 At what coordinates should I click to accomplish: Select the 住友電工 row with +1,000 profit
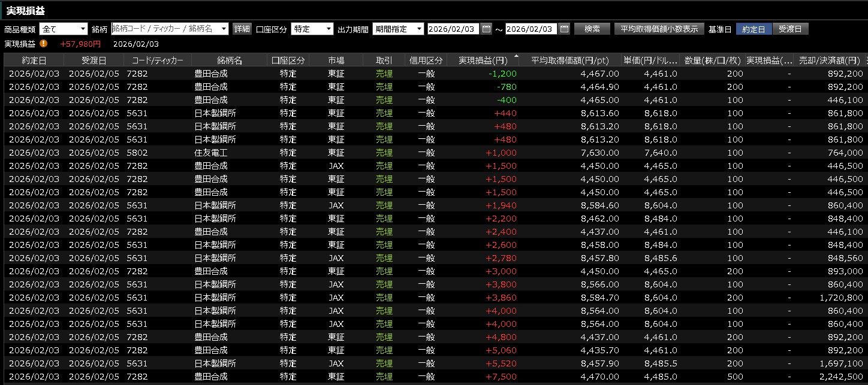[x=211, y=153]
